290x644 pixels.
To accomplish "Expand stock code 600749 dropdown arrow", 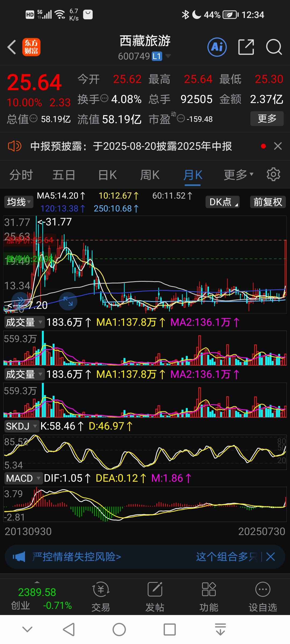I will [168, 56].
